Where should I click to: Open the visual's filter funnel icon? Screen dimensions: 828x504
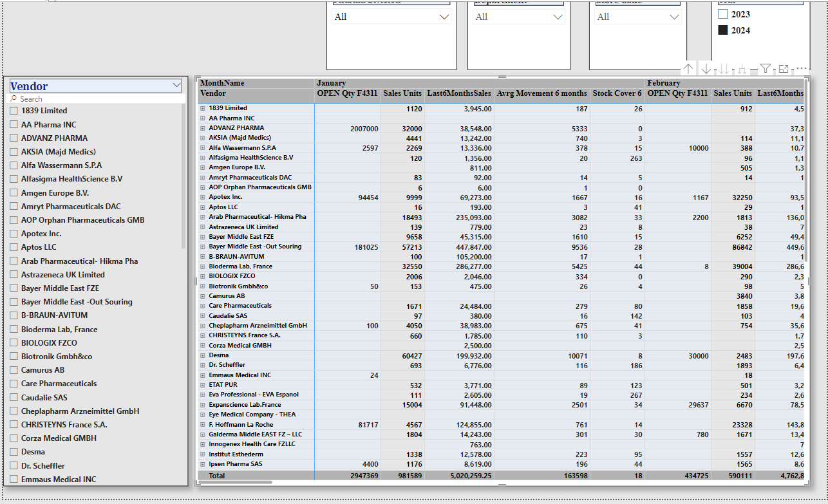(766, 69)
